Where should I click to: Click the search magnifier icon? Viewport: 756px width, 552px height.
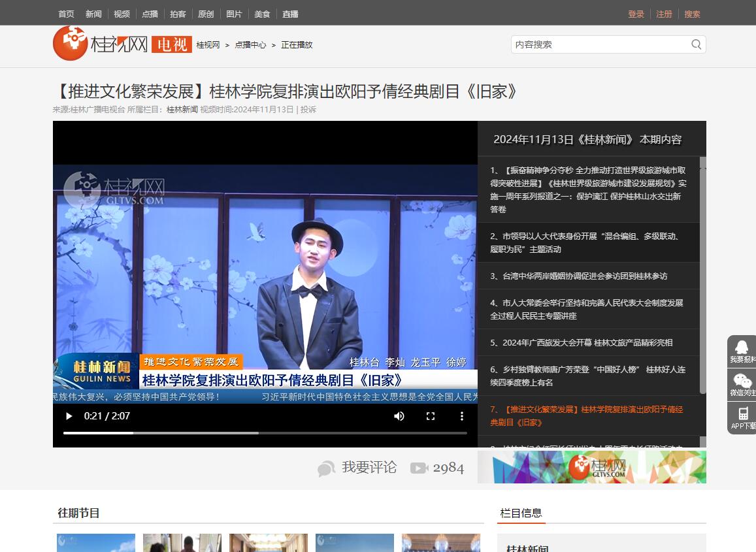[696, 44]
